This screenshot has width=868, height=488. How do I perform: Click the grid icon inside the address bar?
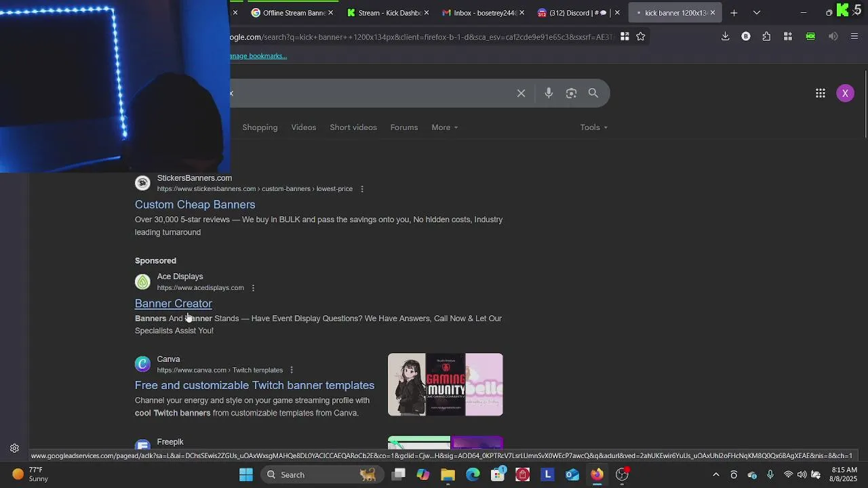[625, 37]
